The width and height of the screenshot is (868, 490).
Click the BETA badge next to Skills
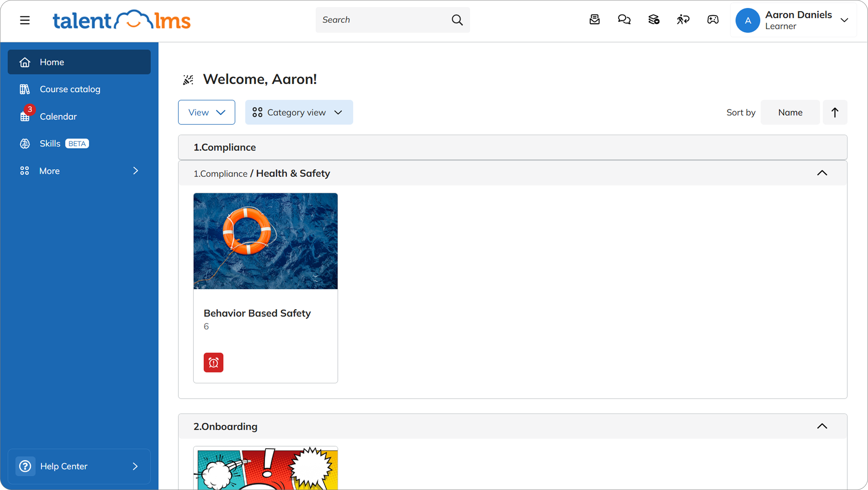[x=77, y=144]
